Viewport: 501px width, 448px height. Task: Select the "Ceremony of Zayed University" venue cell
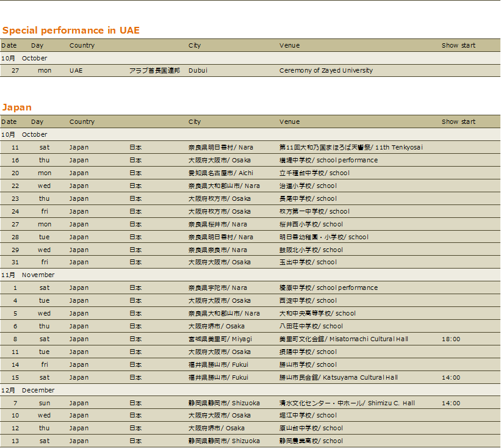click(x=326, y=71)
